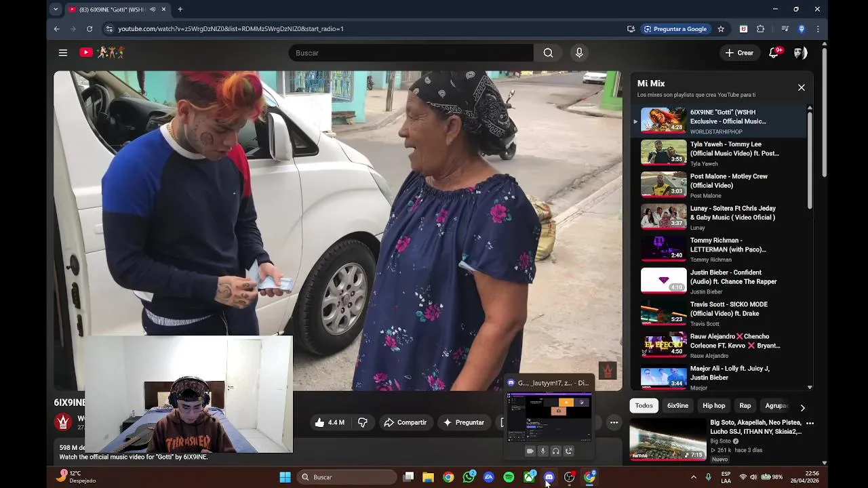The height and width of the screenshot is (488, 868).
Task: Open the Windows Start menu
Action: pyautogui.click(x=285, y=477)
